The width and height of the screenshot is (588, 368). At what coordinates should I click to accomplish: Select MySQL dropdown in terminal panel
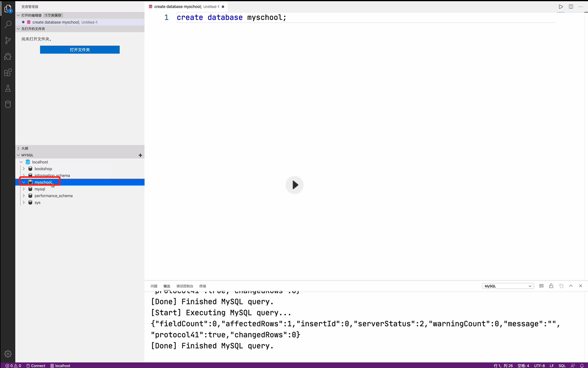(507, 286)
